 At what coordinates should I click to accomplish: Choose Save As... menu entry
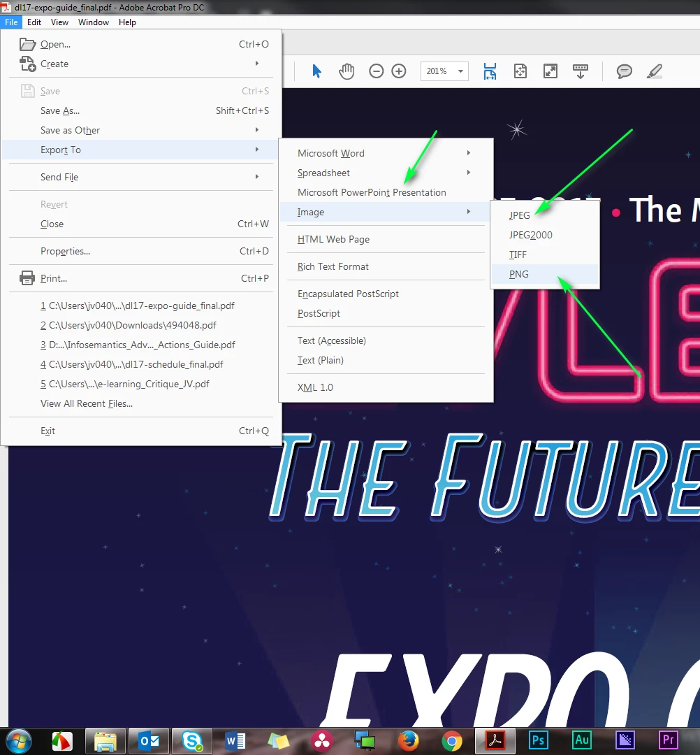point(140,110)
